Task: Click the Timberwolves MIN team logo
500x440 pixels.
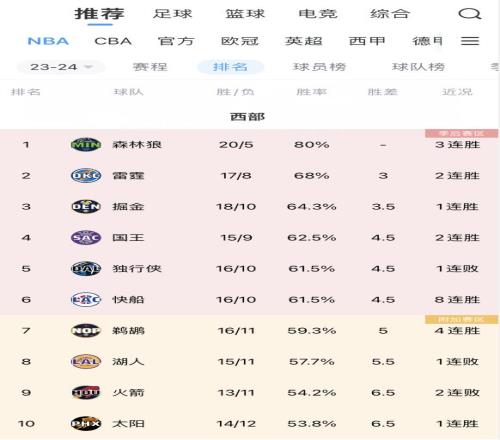Action: pos(86,145)
